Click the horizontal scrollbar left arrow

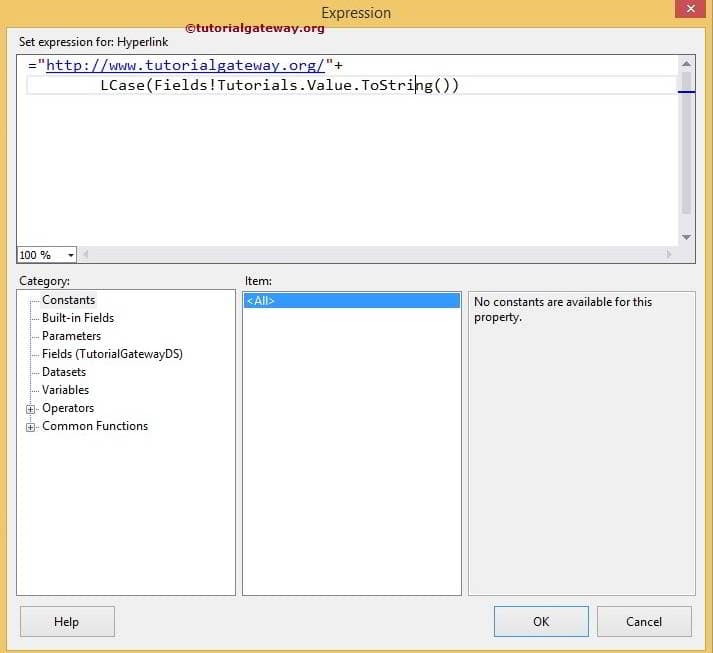click(85, 254)
